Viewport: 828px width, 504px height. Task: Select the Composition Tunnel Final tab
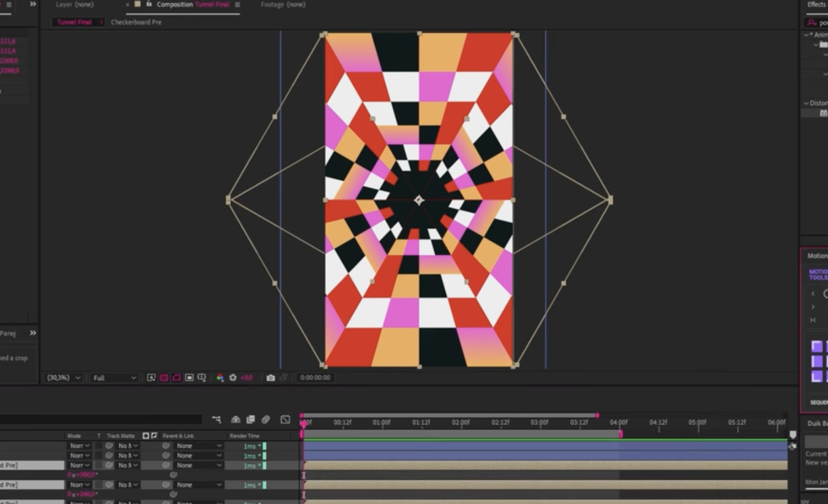click(x=192, y=4)
